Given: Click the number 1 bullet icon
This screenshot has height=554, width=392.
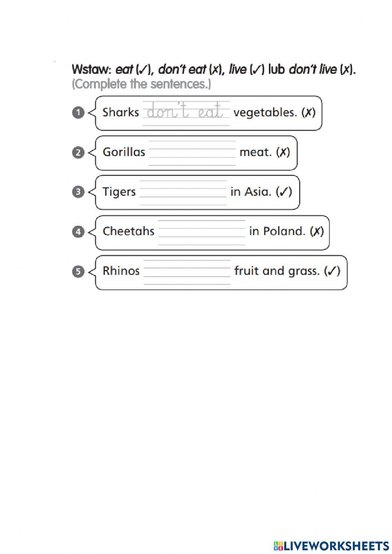Looking at the screenshot, I should pyautogui.click(x=78, y=113).
